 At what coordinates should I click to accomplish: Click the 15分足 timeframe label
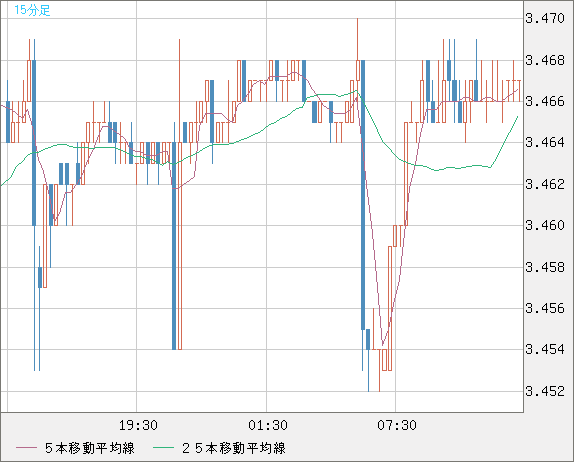point(32,10)
